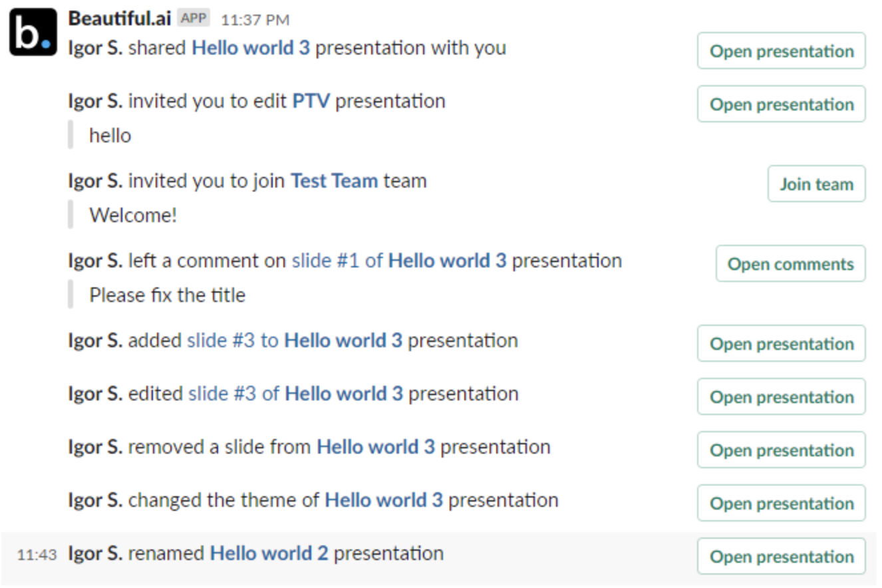Open presentation from the PTV edit invite
This screenshot has width=882, height=588.
tap(782, 104)
